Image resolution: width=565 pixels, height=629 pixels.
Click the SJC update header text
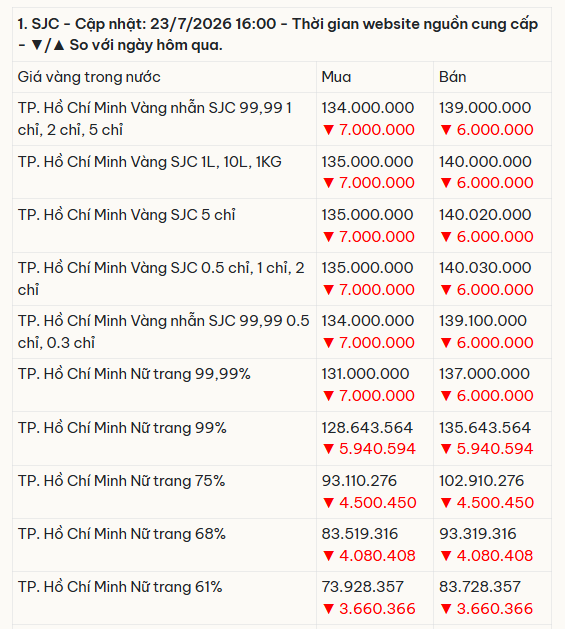click(x=278, y=34)
